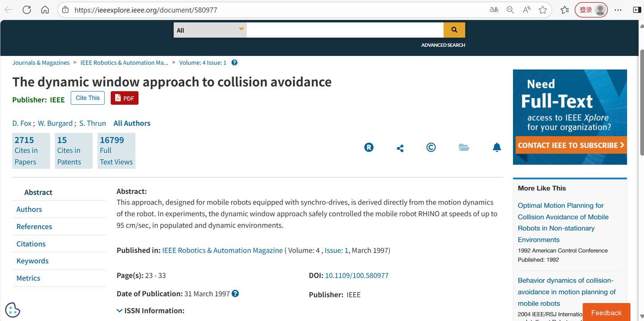Image resolution: width=644 pixels, height=321 pixels.
Task: Open browser settings three-dots menu
Action: coord(618,10)
